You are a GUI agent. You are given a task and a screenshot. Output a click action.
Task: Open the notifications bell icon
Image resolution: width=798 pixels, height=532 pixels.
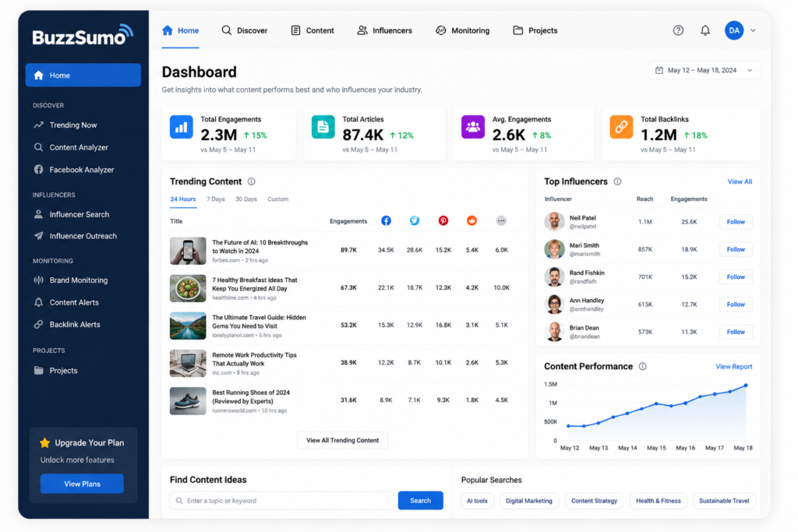coord(704,30)
